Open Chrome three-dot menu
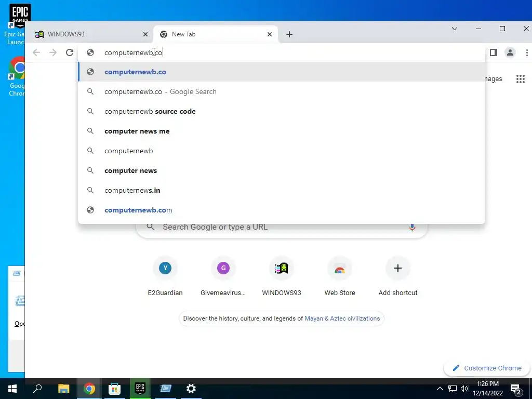 pyautogui.click(x=527, y=52)
